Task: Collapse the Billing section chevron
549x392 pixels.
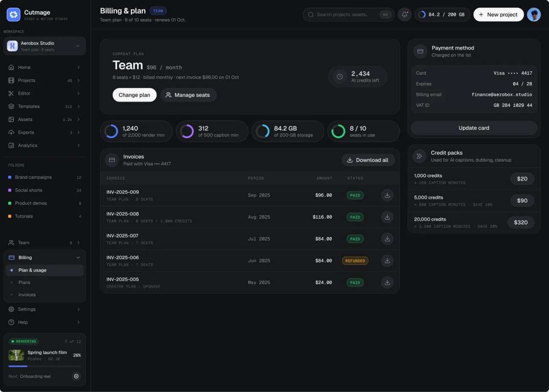Action: coord(78,258)
